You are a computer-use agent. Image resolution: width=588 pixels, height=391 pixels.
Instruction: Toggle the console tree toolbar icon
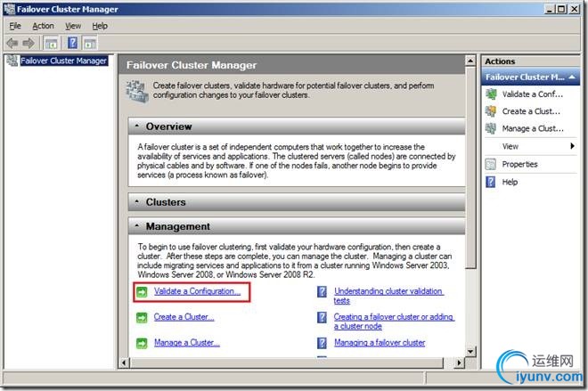click(x=51, y=43)
